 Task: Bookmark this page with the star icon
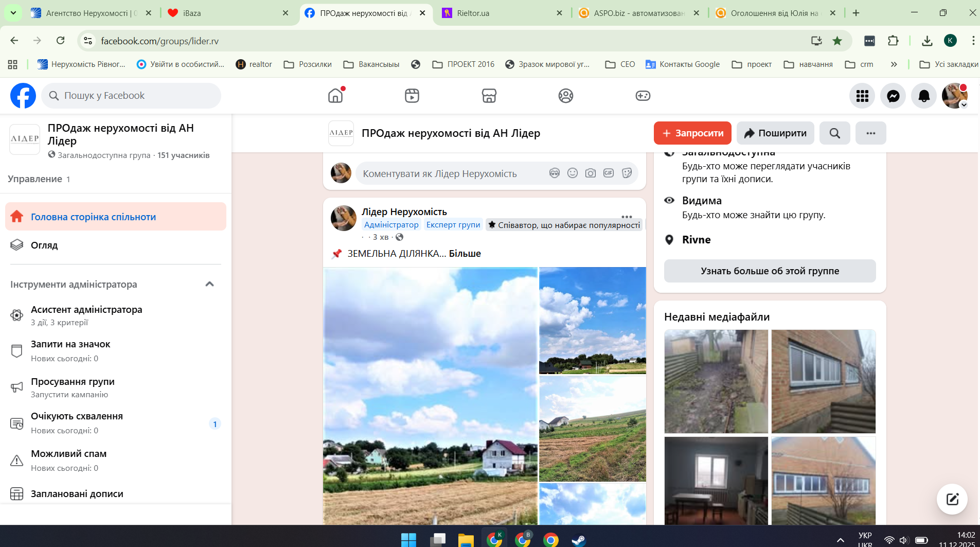click(837, 41)
